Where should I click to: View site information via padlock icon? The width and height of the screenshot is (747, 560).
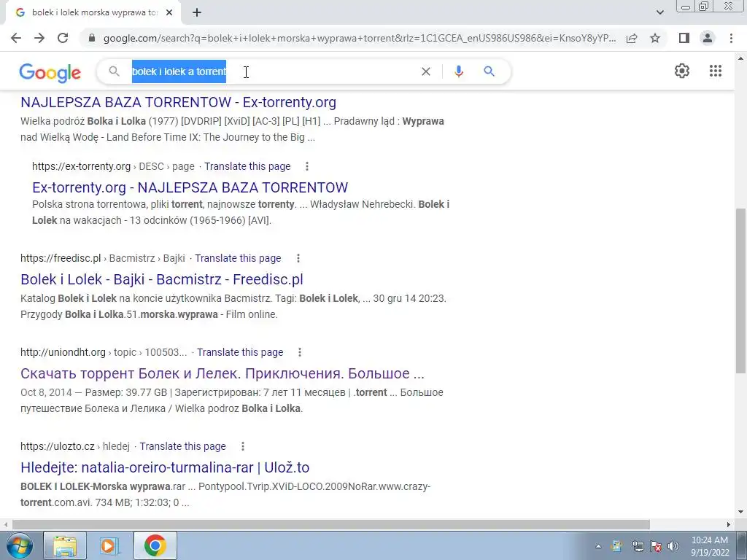click(x=92, y=38)
